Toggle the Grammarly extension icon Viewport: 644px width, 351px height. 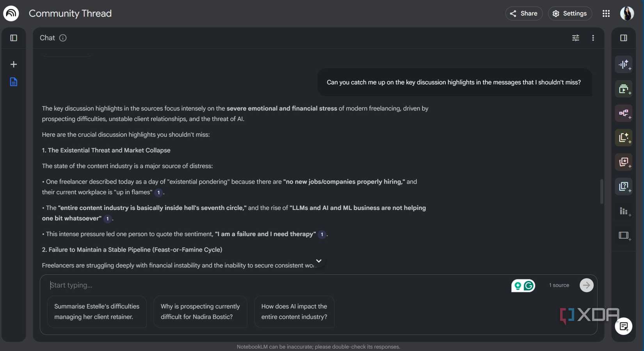(529, 285)
